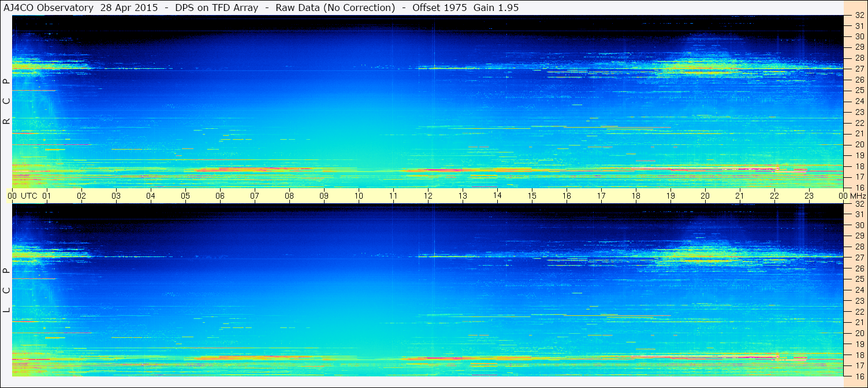Click the 16 MHz tick of LCP panel
The width and height of the screenshot is (868, 388).
[859, 376]
